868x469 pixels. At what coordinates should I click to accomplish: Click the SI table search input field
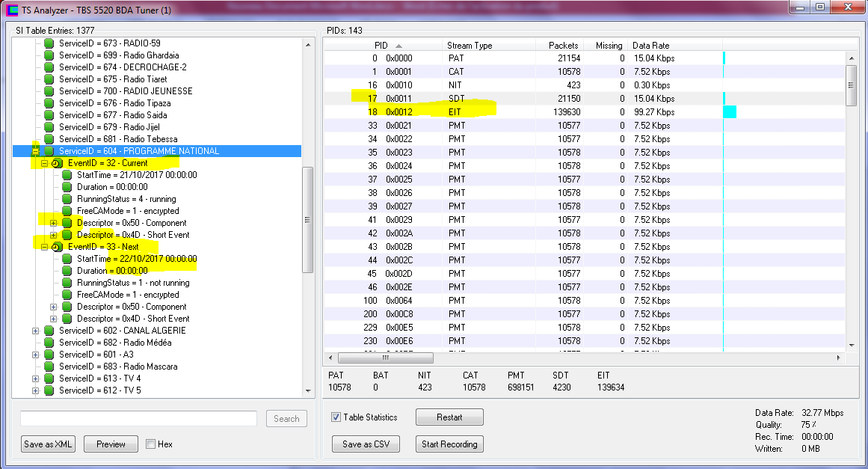coord(138,419)
